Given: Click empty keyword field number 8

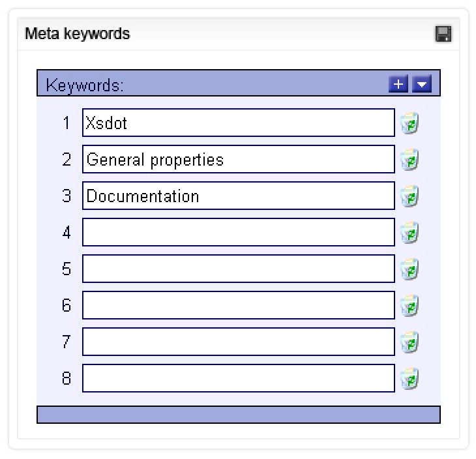Looking at the screenshot, I should tap(238, 378).
